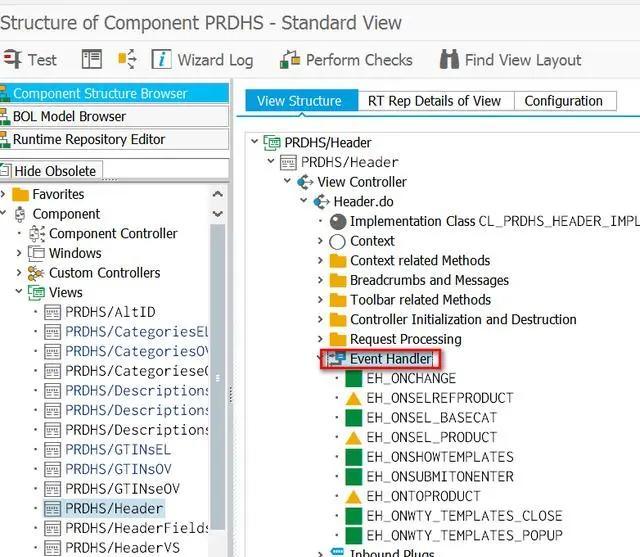640x557 pixels.
Task: Click the splitter handle between the two panes
Action: tap(231, 395)
